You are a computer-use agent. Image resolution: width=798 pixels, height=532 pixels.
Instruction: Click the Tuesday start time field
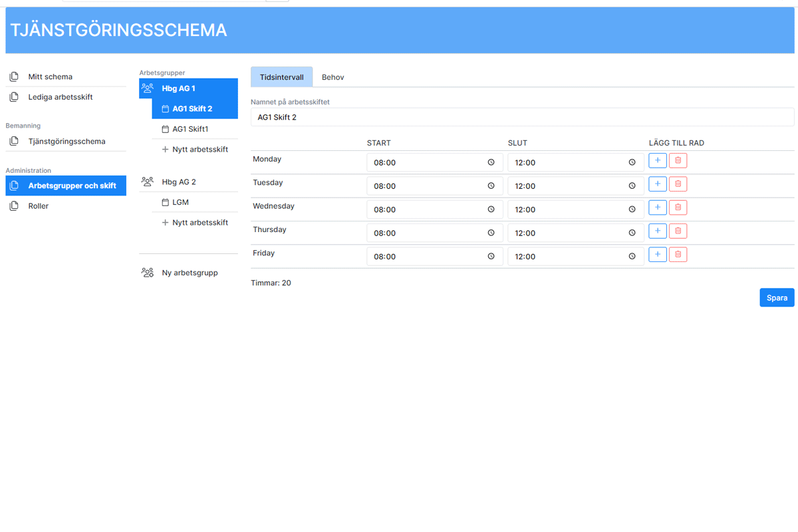click(435, 186)
